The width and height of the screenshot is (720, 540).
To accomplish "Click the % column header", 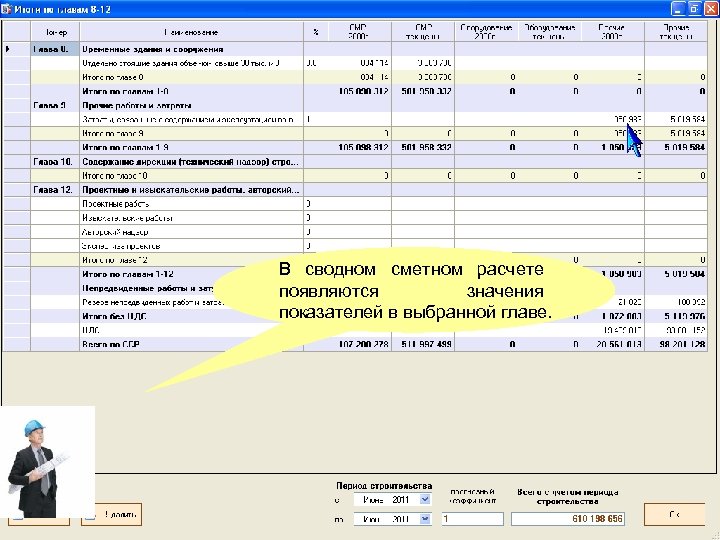I will [316, 32].
